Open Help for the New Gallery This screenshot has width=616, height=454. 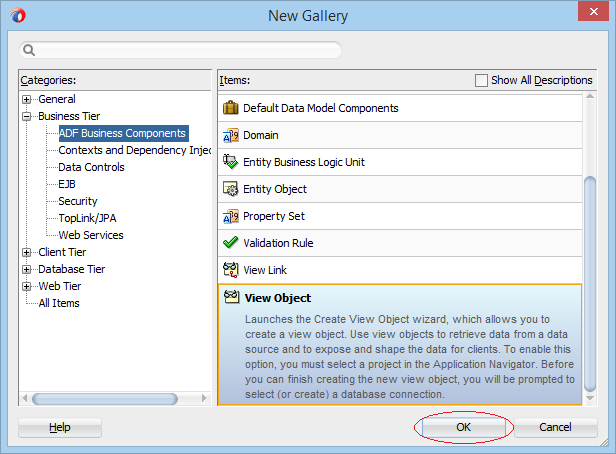[x=60, y=427]
